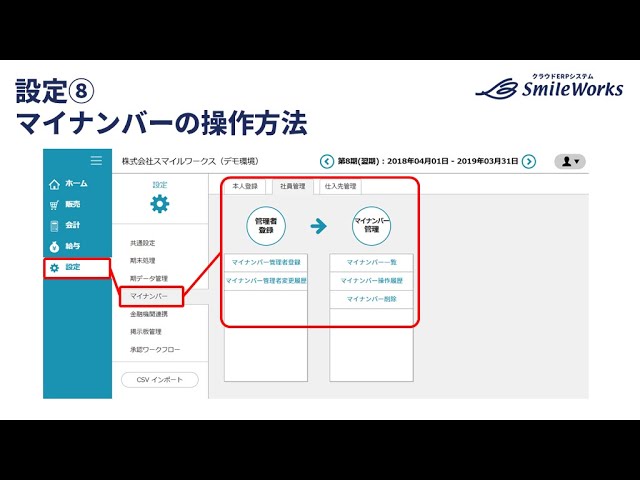Click company name 株式会社スマイルワークス

[190, 161]
